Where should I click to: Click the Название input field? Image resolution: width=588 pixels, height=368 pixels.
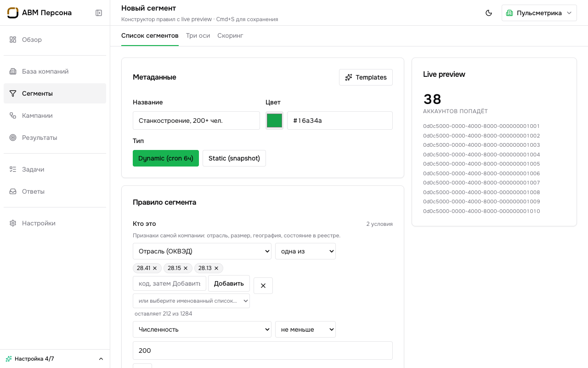tap(196, 121)
